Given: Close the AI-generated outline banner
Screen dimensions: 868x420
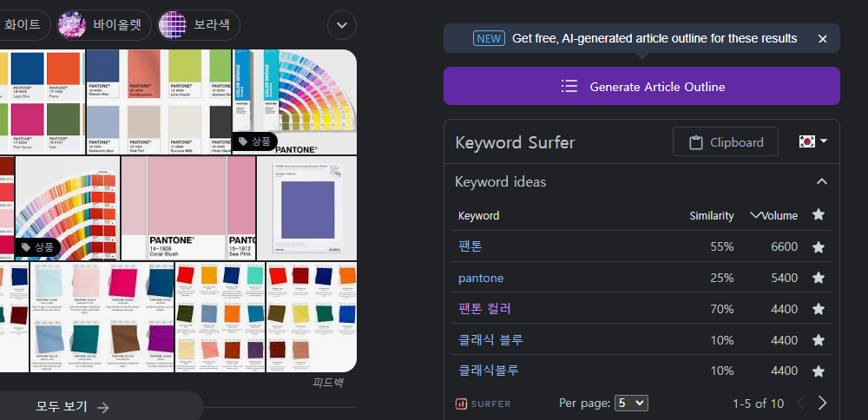Looking at the screenshot, I should [822, 39].
